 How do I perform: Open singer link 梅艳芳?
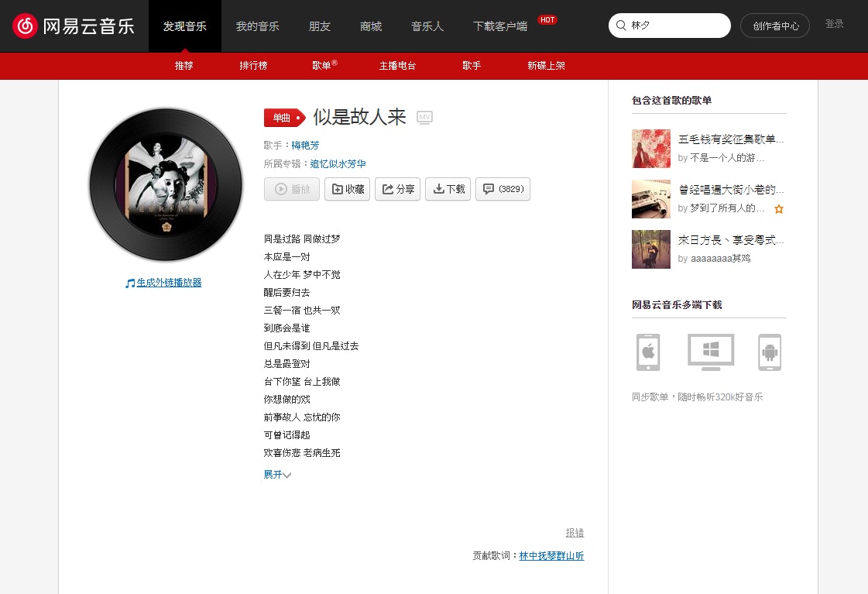(x=305, y=145)
